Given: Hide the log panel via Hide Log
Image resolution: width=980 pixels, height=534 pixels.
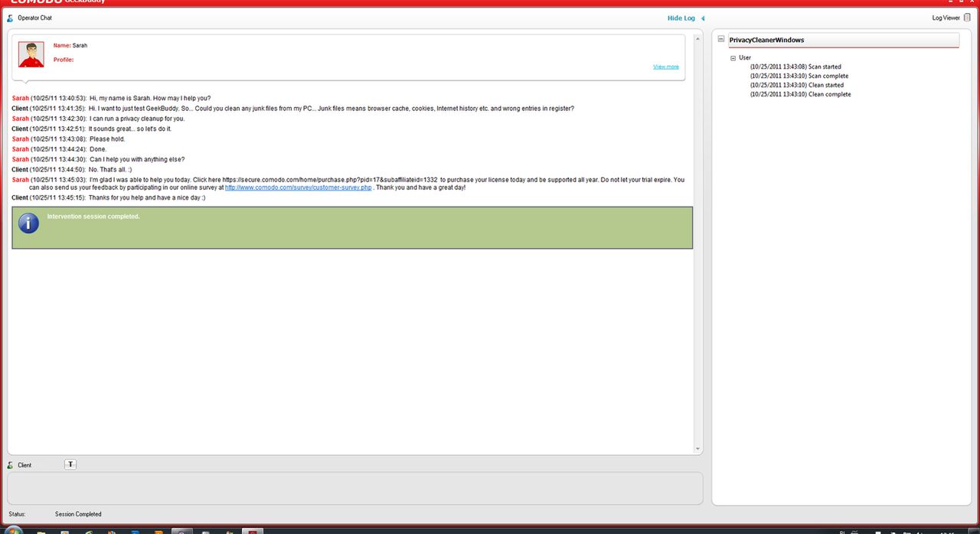Looking at the screenshot, I should pos(681,18).
